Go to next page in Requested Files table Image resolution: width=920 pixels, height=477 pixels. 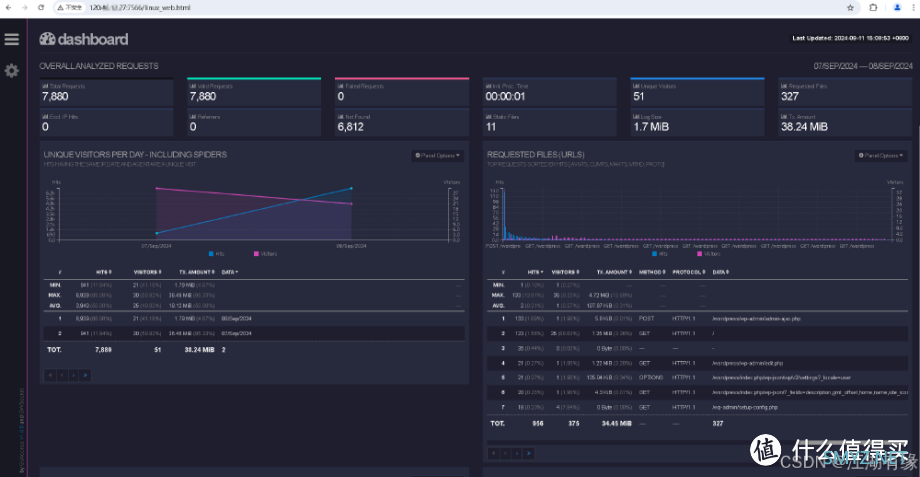click(517, 453)
